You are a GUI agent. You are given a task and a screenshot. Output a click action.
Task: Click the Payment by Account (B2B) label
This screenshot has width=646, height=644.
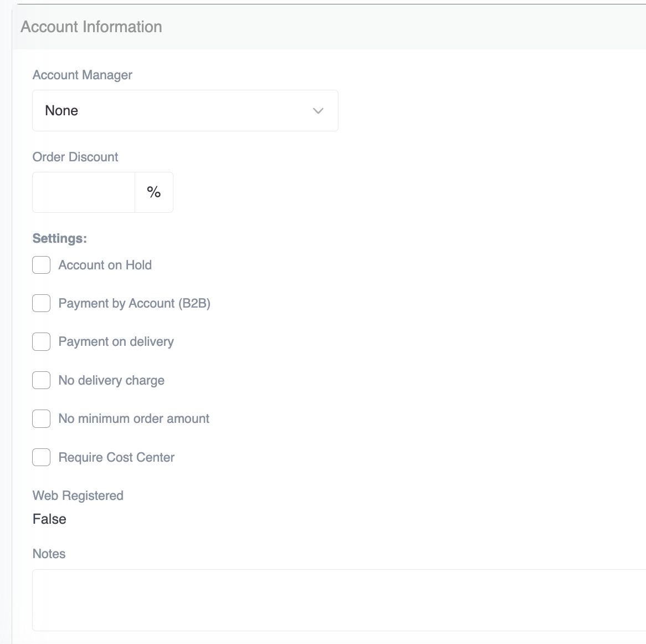135,303
